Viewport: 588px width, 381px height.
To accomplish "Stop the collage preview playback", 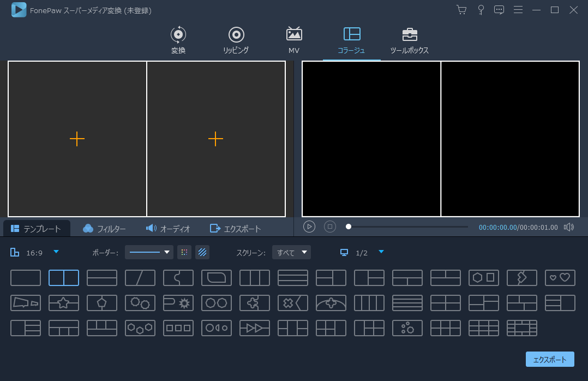I will coord(329,227).
